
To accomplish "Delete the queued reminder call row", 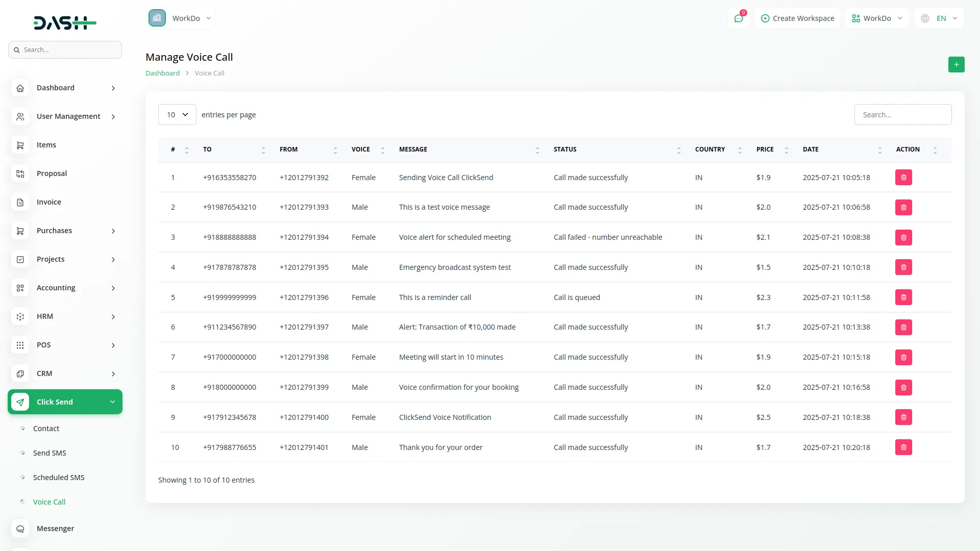I will pyautogui.click(x=903, y=297).
